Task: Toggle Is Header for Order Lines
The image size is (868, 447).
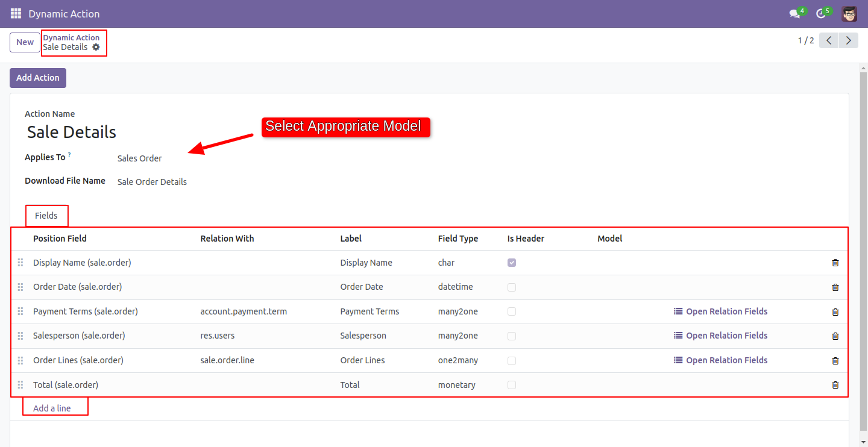Action: 512,360
